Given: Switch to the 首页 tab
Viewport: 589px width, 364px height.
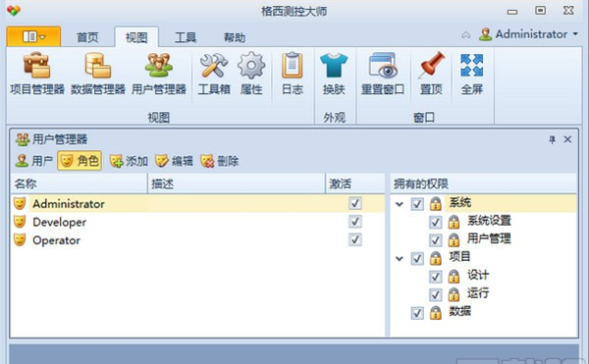Looking at the screenshot, I should [87, 37].
